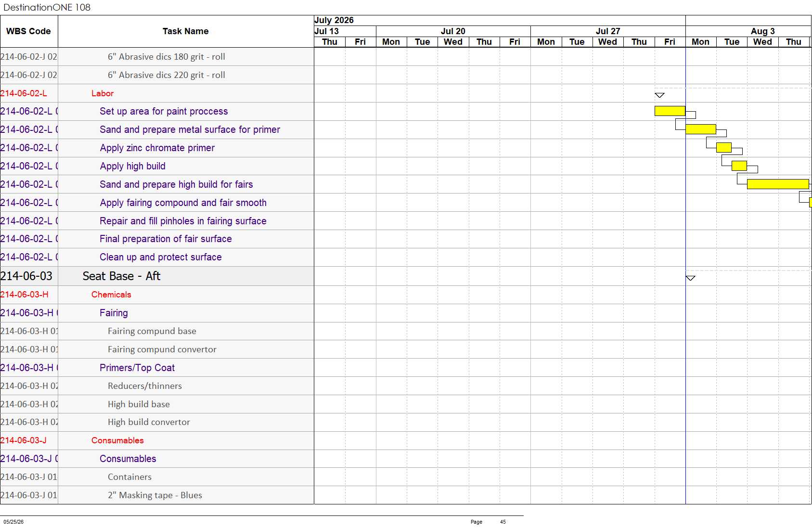This screenshot has height=528, width=812.
Task: Click the Jul 20 week header
Action: click(x=453, y=31)
